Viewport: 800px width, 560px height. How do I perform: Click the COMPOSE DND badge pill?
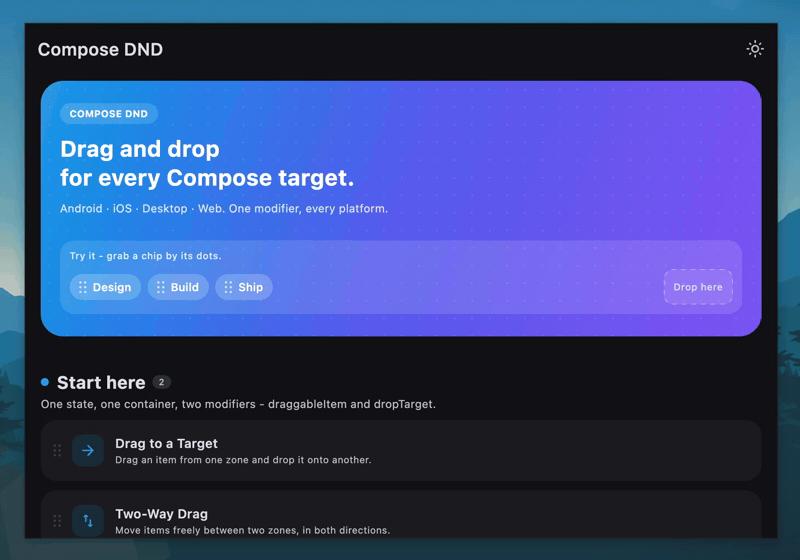[109, 114]
